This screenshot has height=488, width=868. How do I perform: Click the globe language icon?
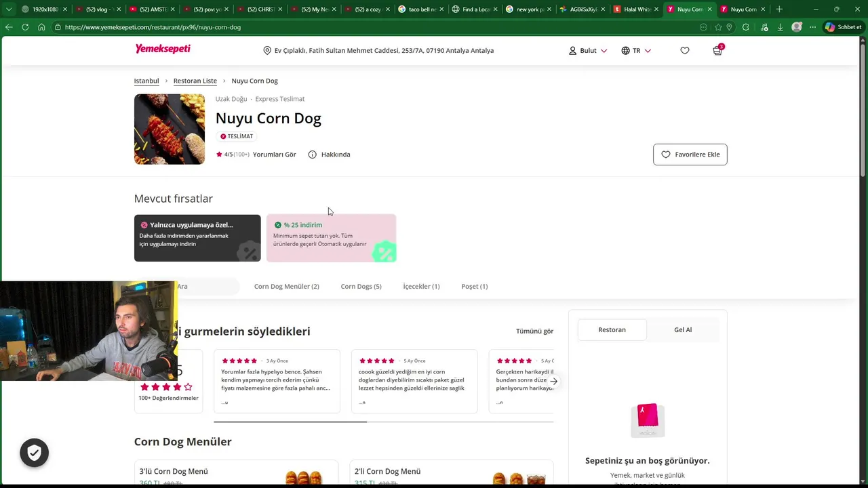tap(625, 51)
